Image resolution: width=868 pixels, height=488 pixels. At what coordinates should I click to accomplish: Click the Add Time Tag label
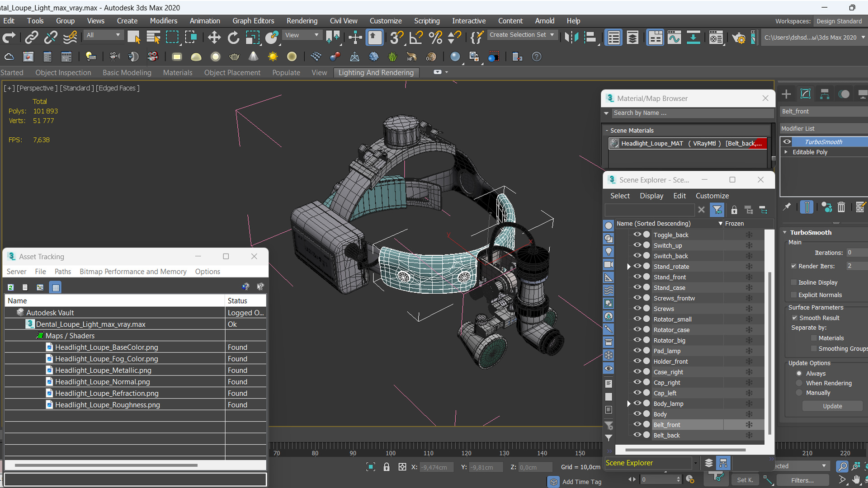581,482
